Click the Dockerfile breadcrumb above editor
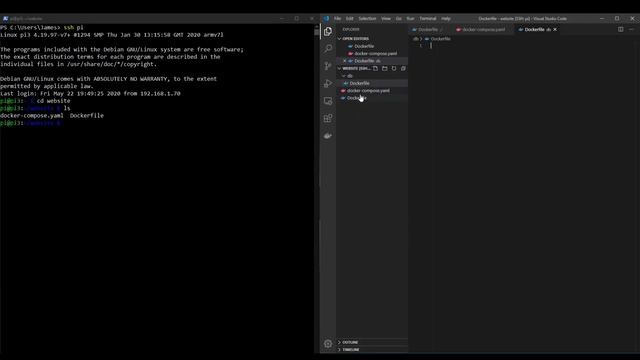The image size is (640, 360). (x=440, y=39)
